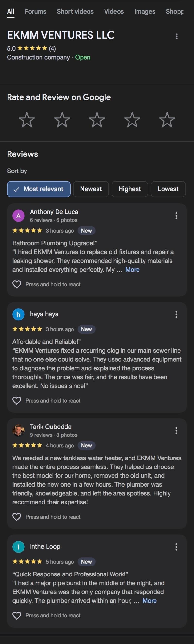
Task: Open three-dot menu on haya haya's review
Action: (176, 314)
